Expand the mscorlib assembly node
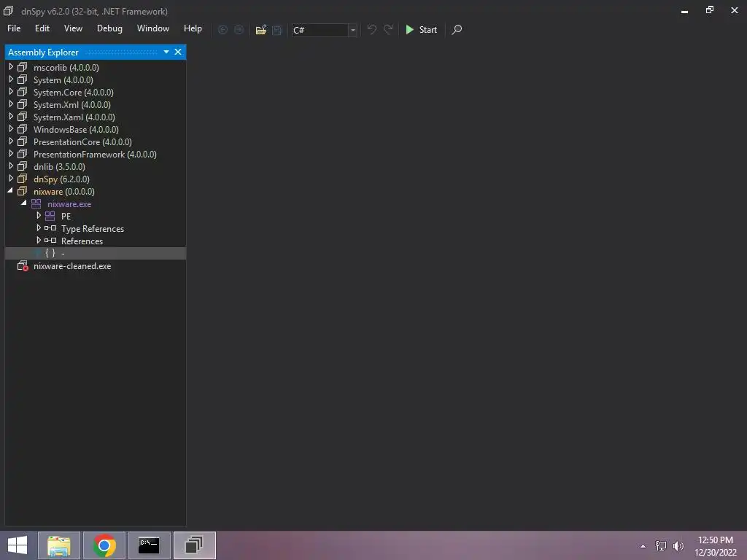The height and width of the screenshot is (560, 747). coord(11,67)
